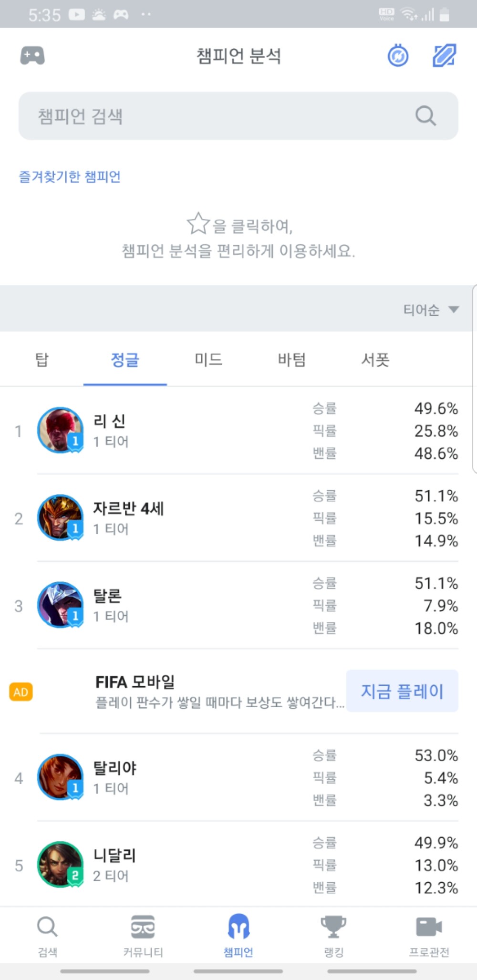Open the 커뮤니티 section in bottom navigation
The width and height of the screenshot is (477, 980).
[143, 936]
